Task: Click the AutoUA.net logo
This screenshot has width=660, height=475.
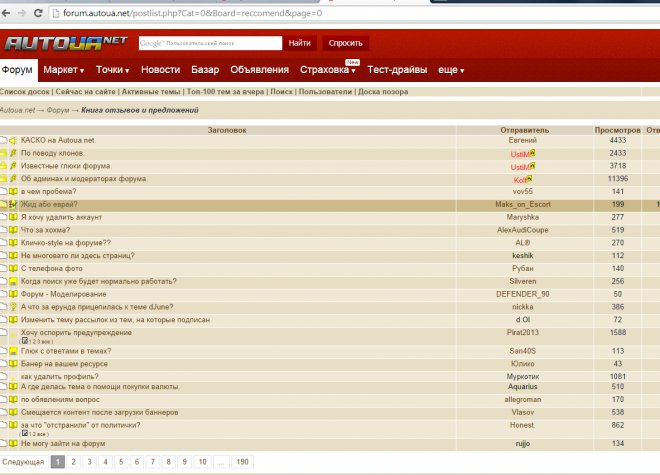Action: 66,43
